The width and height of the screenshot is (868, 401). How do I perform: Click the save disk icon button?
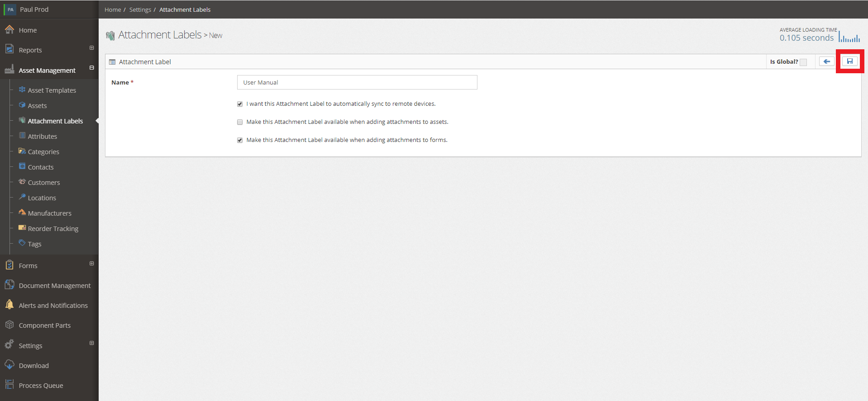pos(850,61)
